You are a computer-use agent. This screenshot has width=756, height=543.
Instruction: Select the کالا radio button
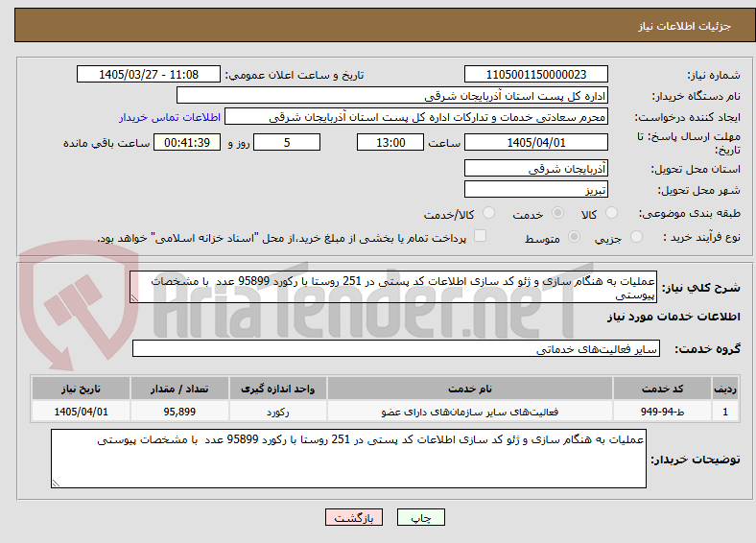tap(611, 213)
